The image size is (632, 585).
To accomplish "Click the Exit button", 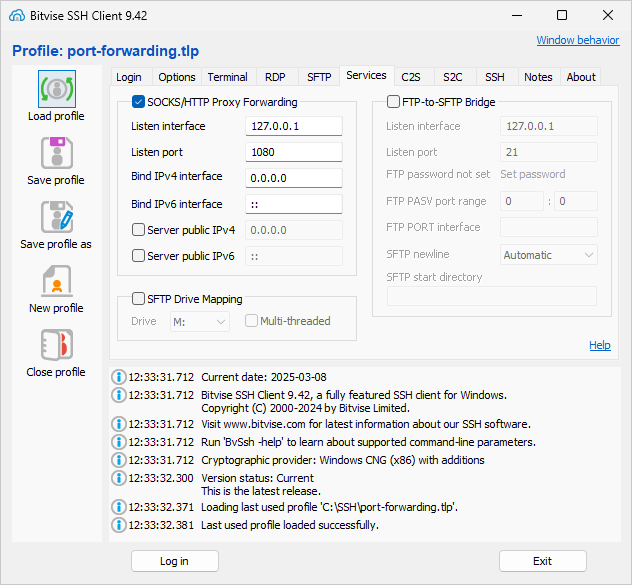I will [543, 561].
